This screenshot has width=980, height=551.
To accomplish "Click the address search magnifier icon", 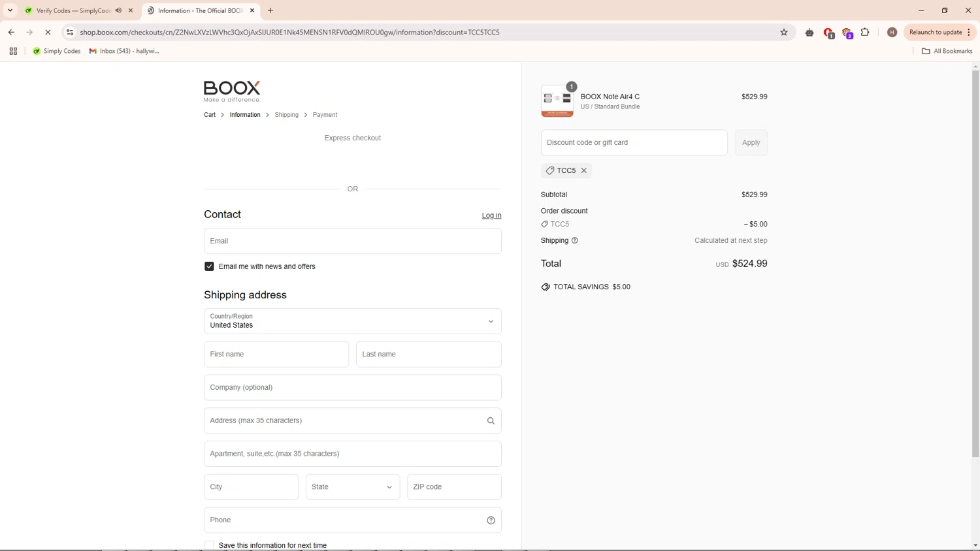I will [491, 421].
